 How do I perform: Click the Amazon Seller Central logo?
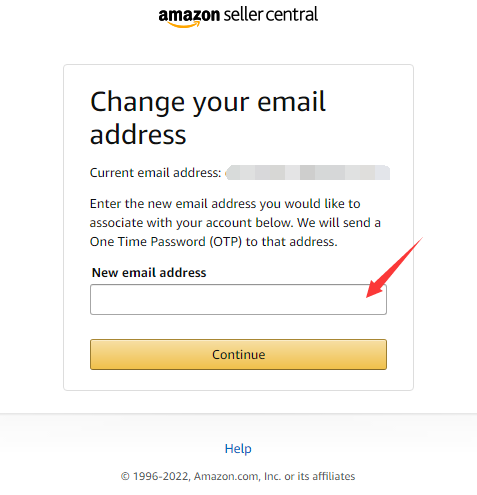[238, 17]
